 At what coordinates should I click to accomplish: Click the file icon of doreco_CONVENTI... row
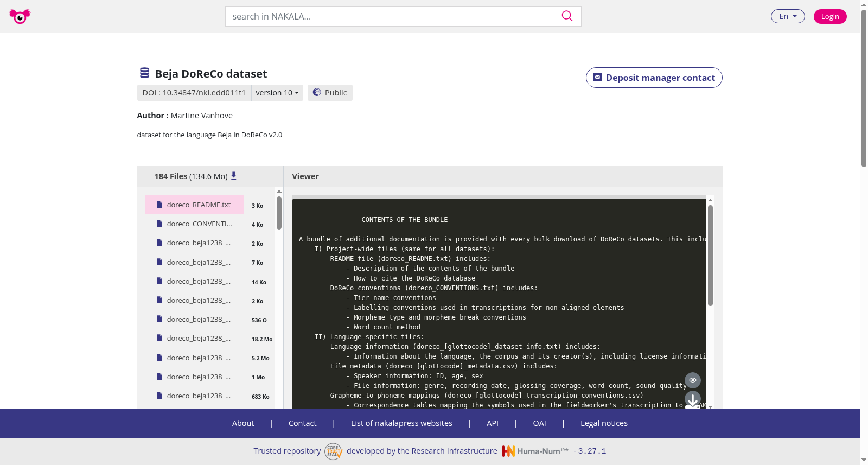tap(159, 224)
